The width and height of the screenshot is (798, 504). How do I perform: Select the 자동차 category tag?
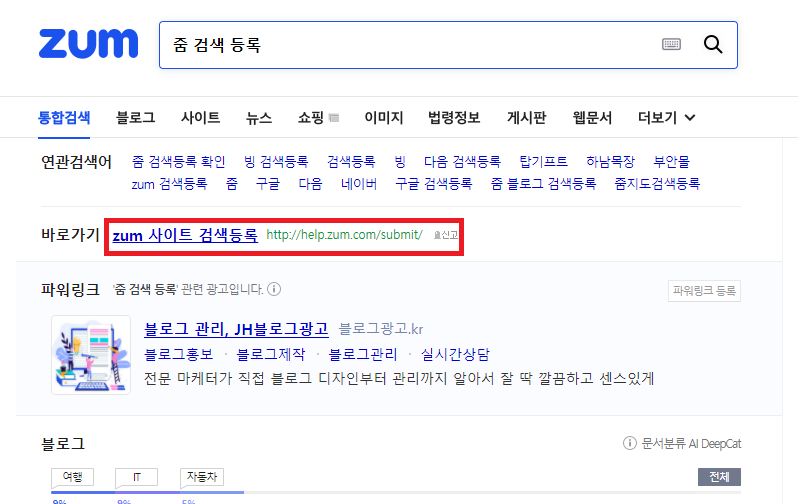[x=202, y=477]
